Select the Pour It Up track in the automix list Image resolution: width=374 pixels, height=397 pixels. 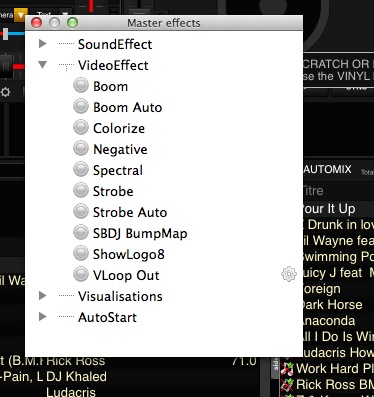point(338,209)
